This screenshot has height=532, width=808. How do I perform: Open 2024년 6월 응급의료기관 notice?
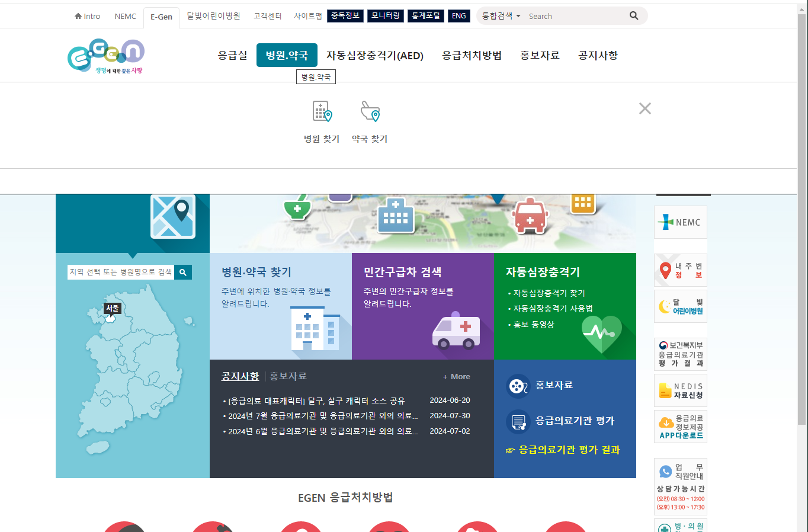coord(323,431)
